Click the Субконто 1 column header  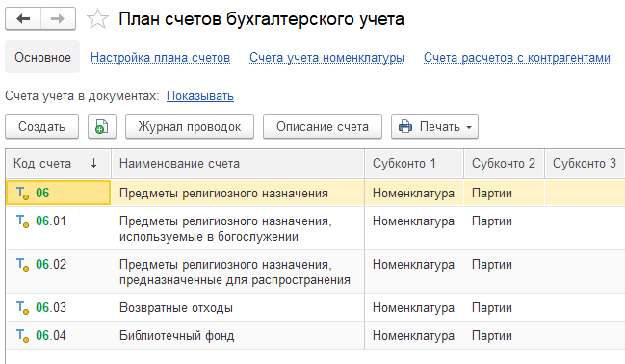(x=414, y=164)
